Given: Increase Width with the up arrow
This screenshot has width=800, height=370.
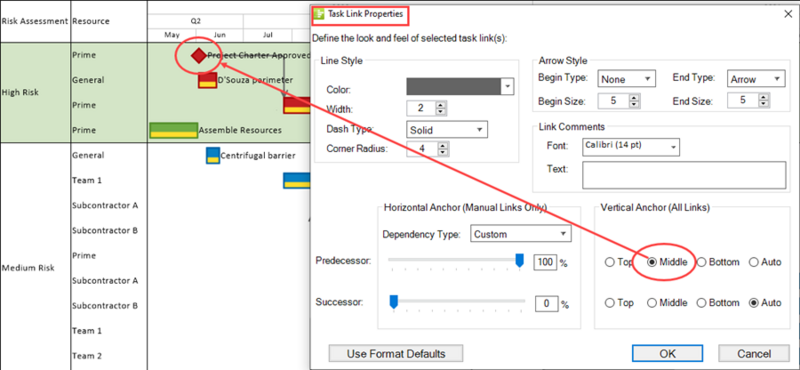Looking at the screenshot, I should (x=441, y=105).
